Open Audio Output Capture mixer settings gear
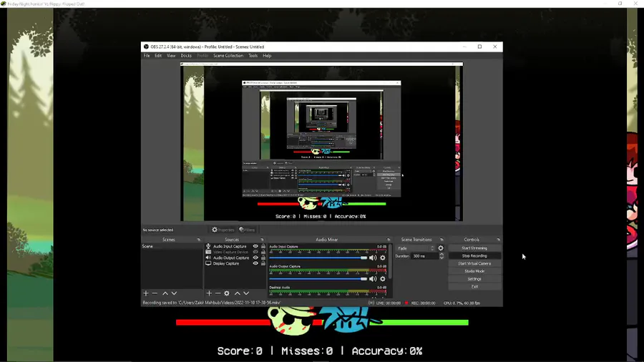This screenshot has width=644, height=362. click(383, 279)
